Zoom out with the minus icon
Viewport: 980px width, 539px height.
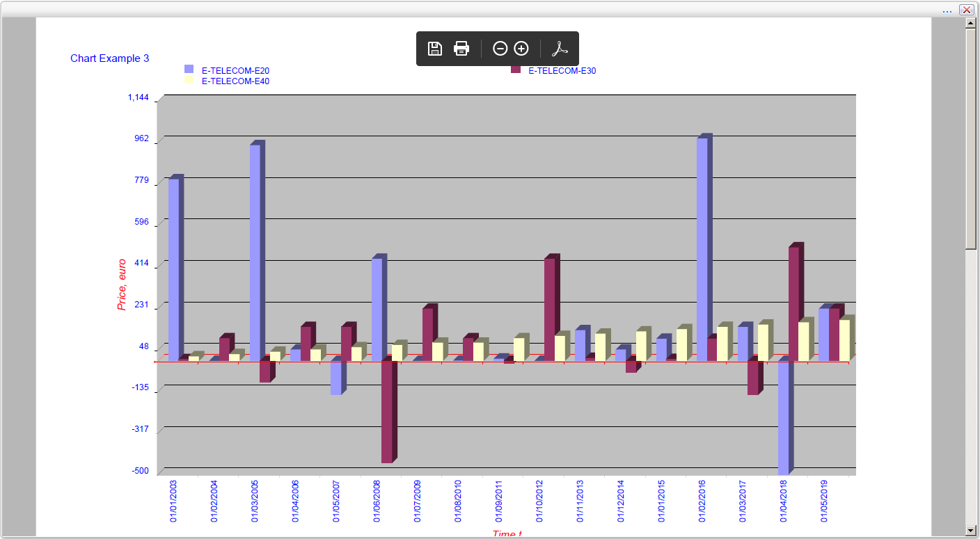pyautogui.click(x=500, y=49)
